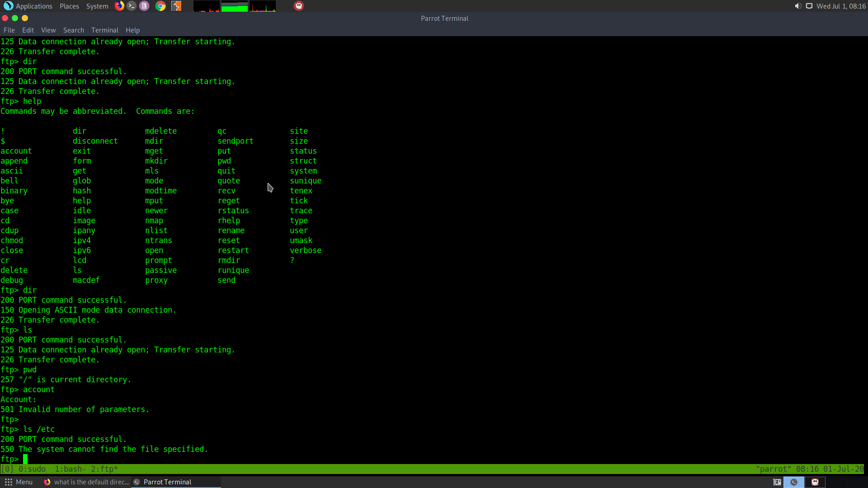Click the network card icon in bottom panel
The width and height of the screenshot is (868, 488).
tap(777, 482)
